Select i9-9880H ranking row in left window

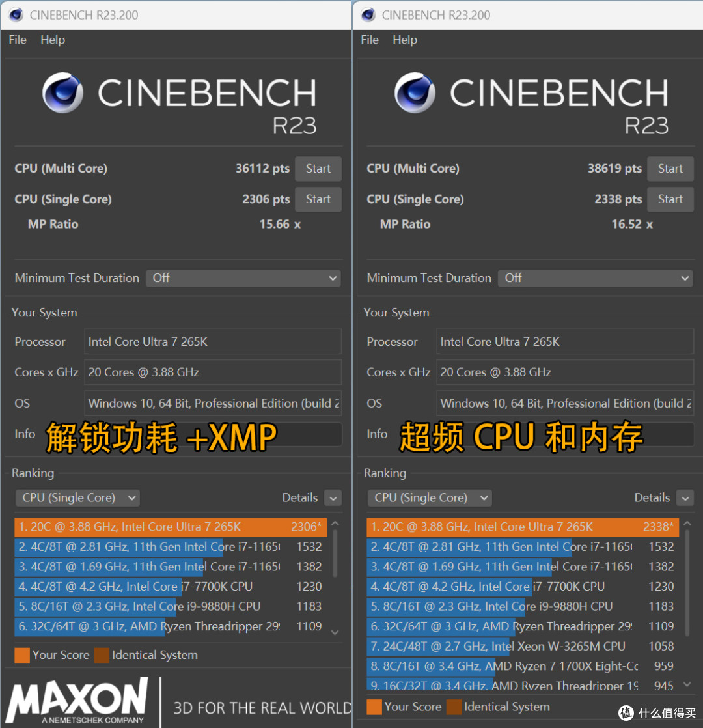tap(171, 607)
